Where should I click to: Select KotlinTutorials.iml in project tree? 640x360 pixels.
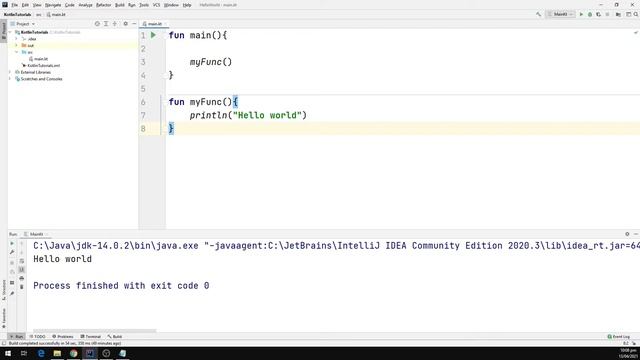41,65
